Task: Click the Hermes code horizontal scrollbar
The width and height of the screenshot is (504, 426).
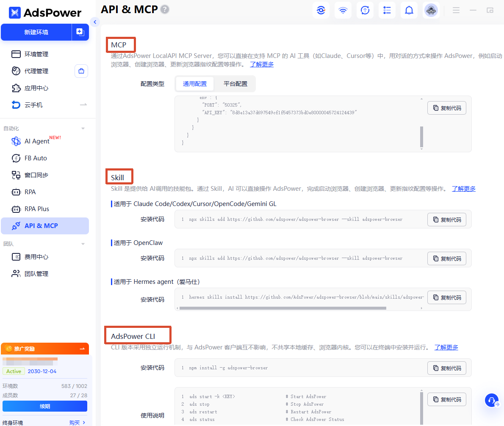Action: [283, 308]
